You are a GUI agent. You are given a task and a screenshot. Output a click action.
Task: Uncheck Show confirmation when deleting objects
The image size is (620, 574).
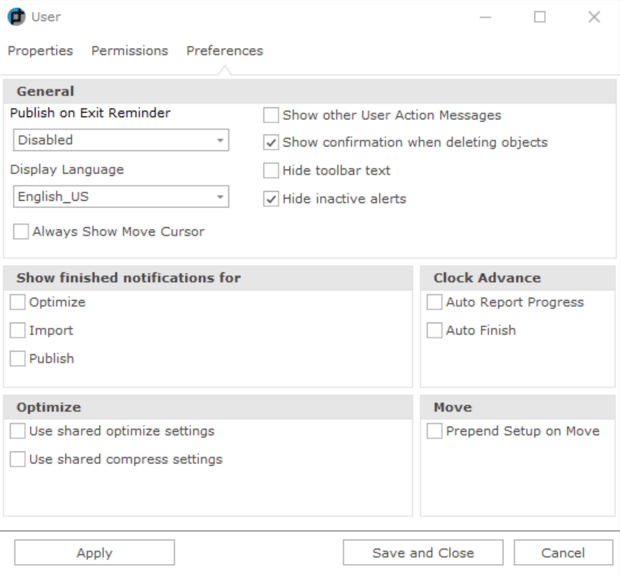pos(271,142)
